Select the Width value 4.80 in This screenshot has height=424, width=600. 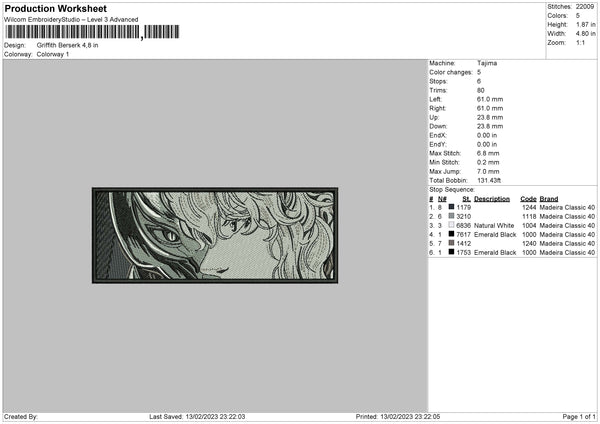click(x=585, y=34)
